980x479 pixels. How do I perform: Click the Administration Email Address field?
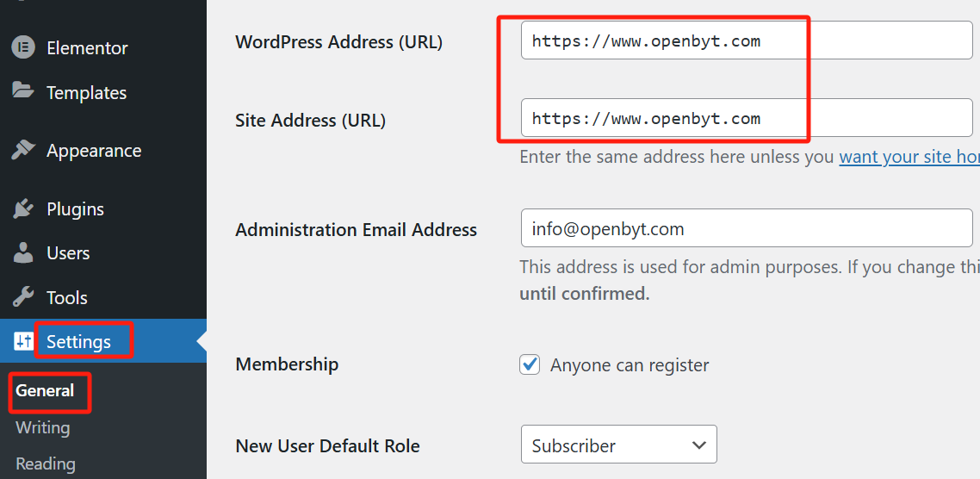pos(747,228)
